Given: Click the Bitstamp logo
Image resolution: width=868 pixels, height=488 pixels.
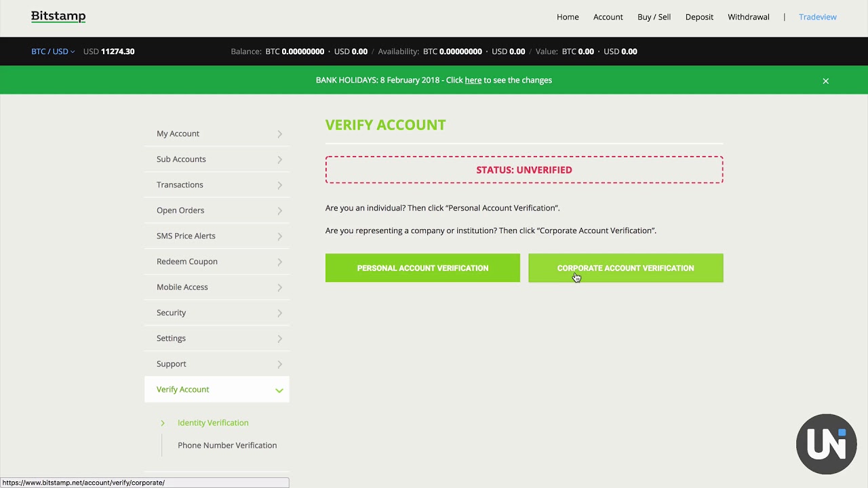Looking at the screenshot, I should click(58, 16).
